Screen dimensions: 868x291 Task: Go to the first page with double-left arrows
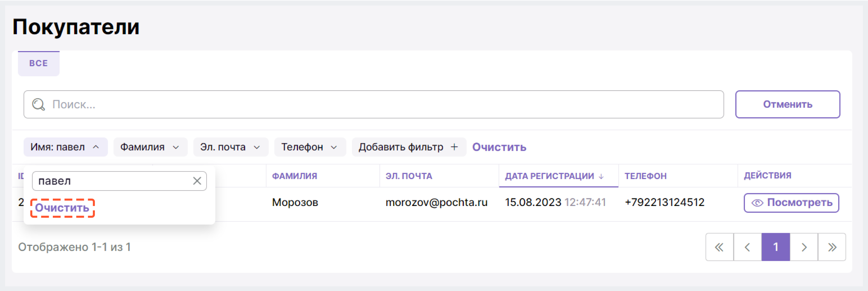[719, 247]
